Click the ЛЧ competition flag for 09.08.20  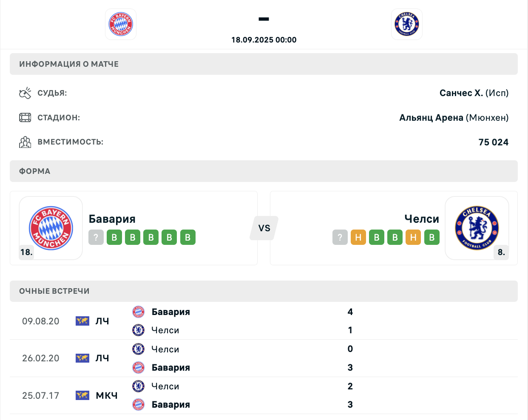coord(82,321)
